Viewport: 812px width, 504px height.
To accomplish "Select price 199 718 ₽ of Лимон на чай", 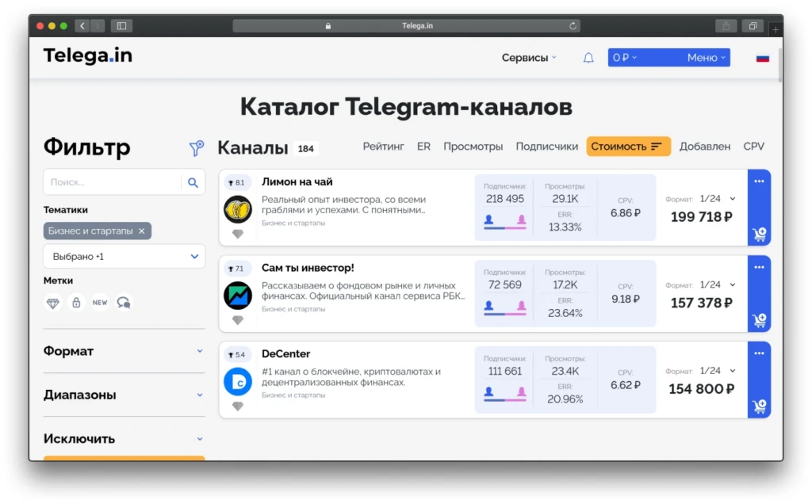I will [701, 217].
